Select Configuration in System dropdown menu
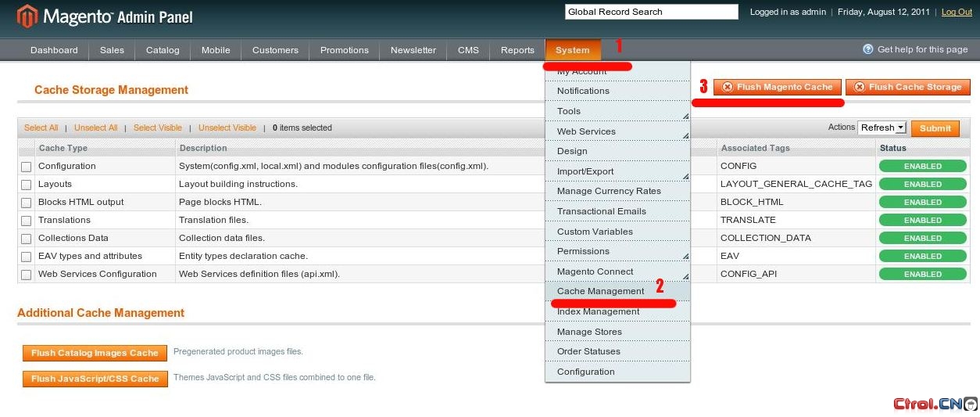Screen dimensions: 980x417 click(617, 372)
